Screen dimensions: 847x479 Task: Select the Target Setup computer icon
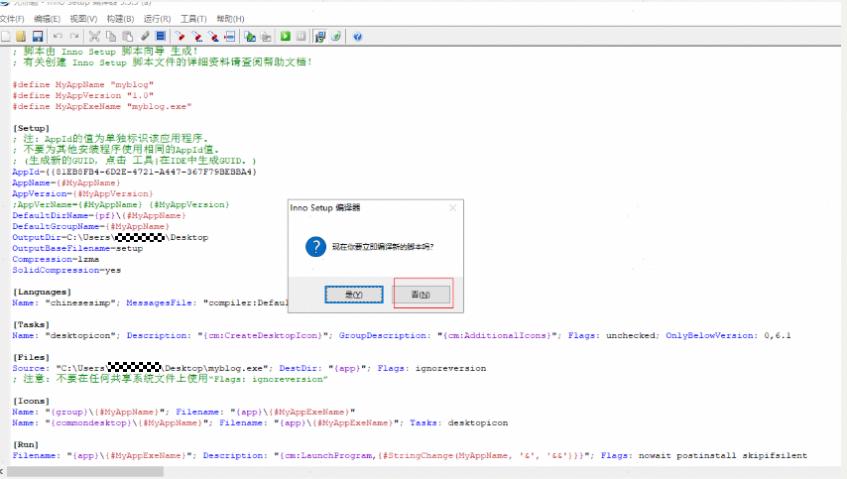pos(320,37)
